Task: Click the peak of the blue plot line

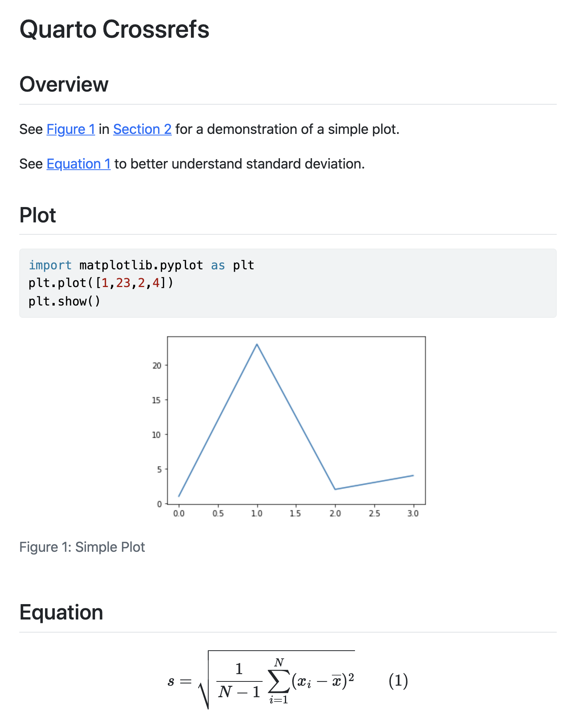Action: click(x=257, y=344)
